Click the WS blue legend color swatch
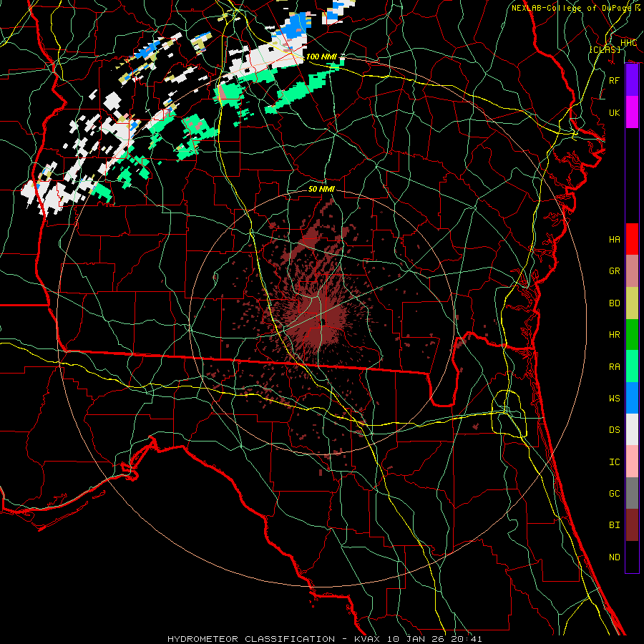The width and height of the screenshot is (644, 644). point(632,398)
